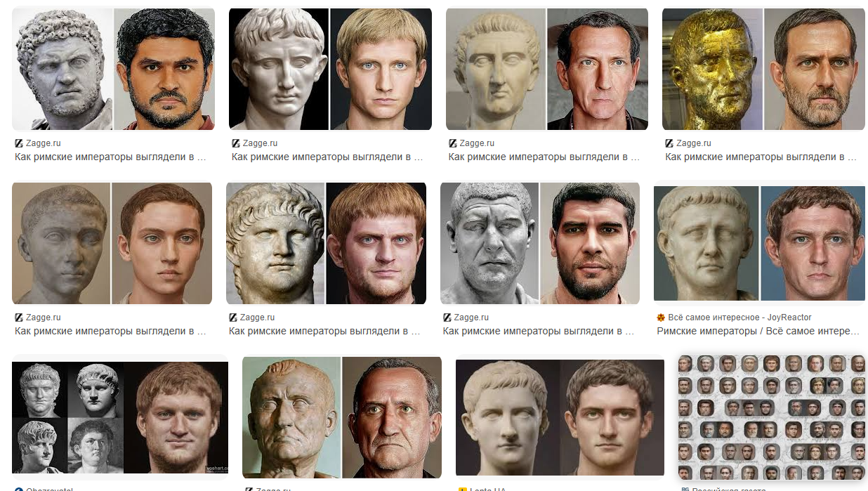The height and width of the screenshot is (491, 868).
Task: Click Zagge.ru favicon under young brown-haired portrait
Action: tap(18, 317)
